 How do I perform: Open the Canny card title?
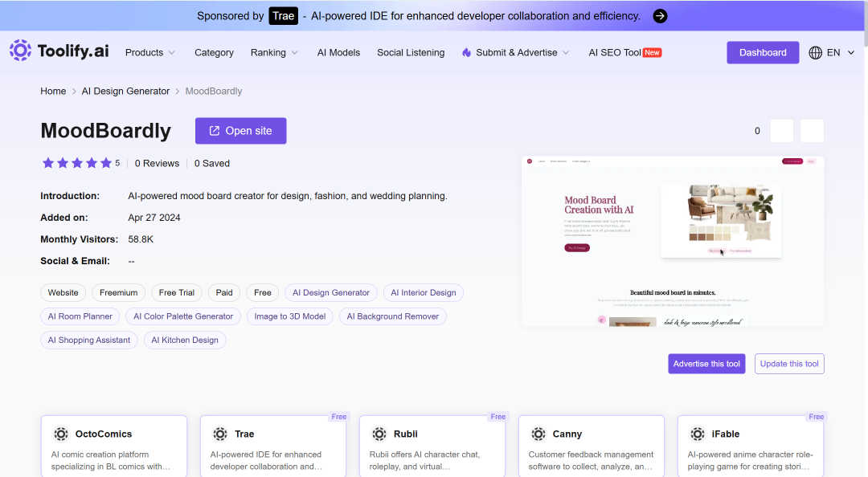click(x=567, y=434)
